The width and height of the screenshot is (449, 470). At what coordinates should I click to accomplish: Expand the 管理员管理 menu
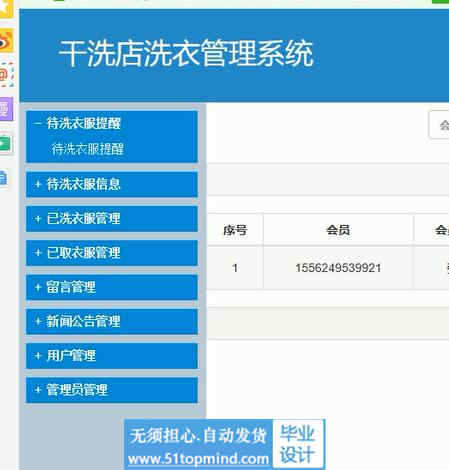point(112,390)
